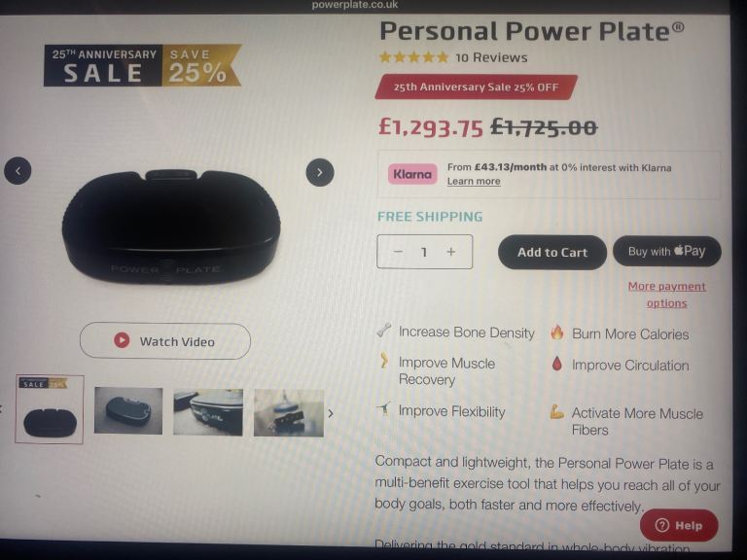The image size is (747, 560).
Task: Click the 10 Reviews link
Action: click(x=491, y=57)
